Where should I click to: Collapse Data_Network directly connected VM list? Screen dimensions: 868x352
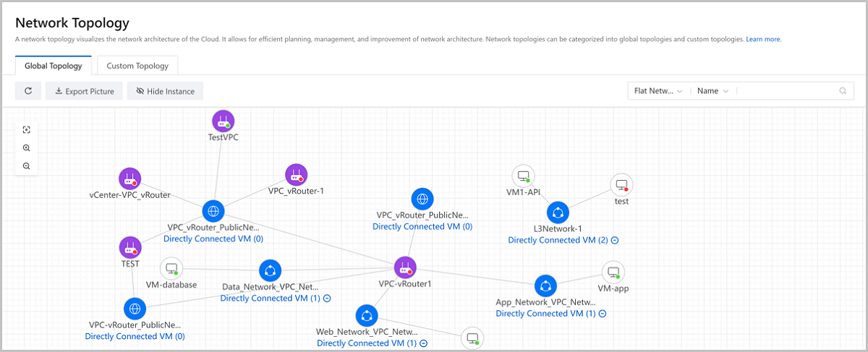(327, 298)
